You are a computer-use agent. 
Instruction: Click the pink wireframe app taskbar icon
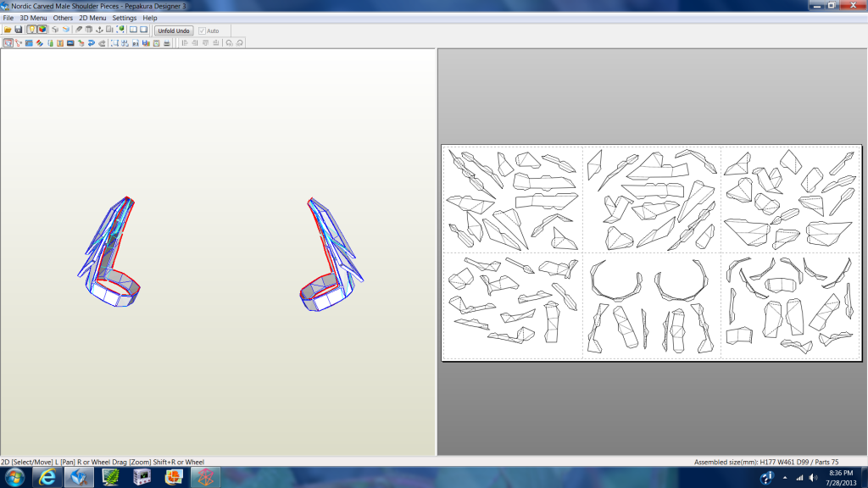point(205,477)
